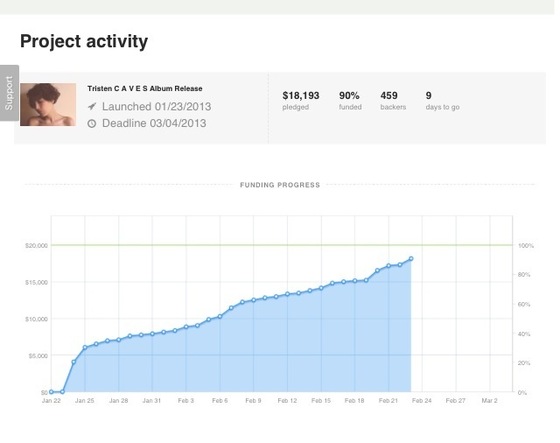Open Tristen C A V E S Album Release link
560x443 pixels.
[145, 89]
